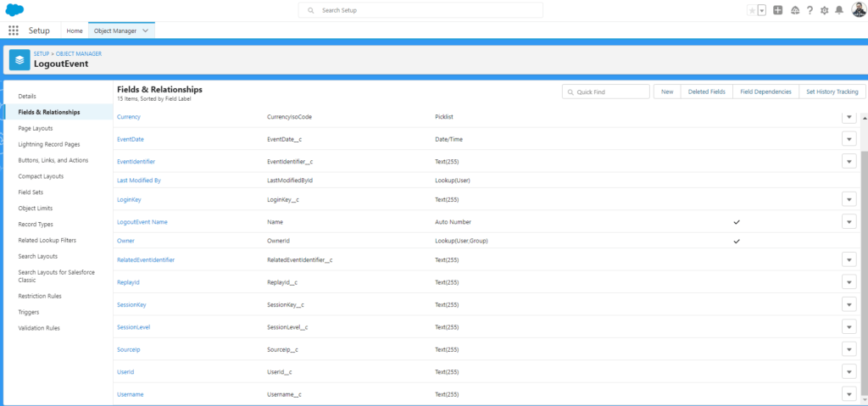Expand the favorites list dropdown arrow
Image resolution: width=868 pixels, height=406 pixels.
pyautogui.click(x=762, y=10)
